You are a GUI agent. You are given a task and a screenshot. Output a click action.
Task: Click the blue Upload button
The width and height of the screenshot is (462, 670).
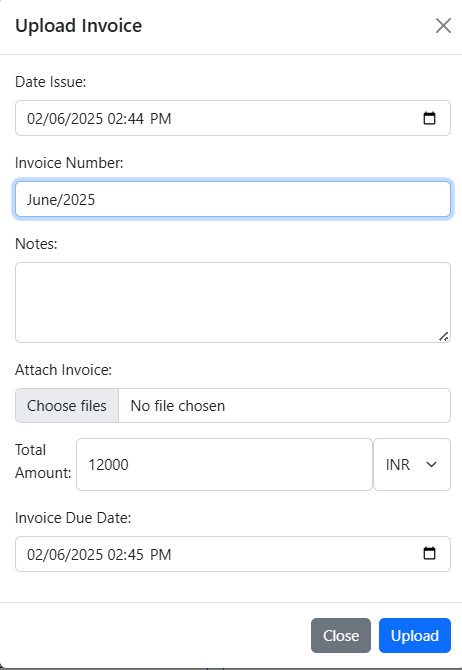(415, 635)
